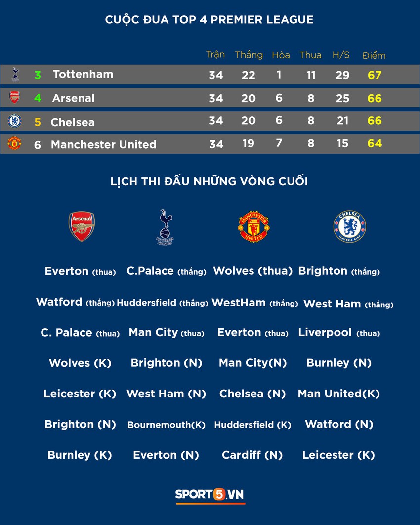The height and width of the screenshot is (525, 420).
Task: Click the large Chelsea lion crest
Action: click(x=350, y=227)
